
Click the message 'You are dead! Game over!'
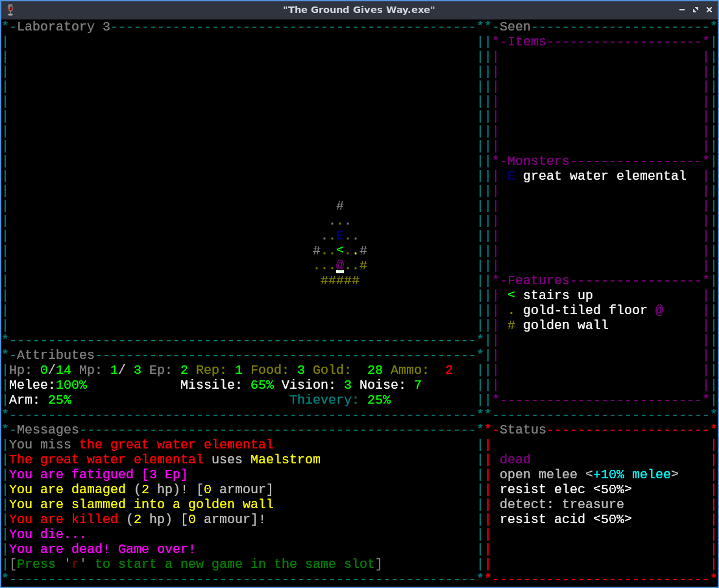103,548
